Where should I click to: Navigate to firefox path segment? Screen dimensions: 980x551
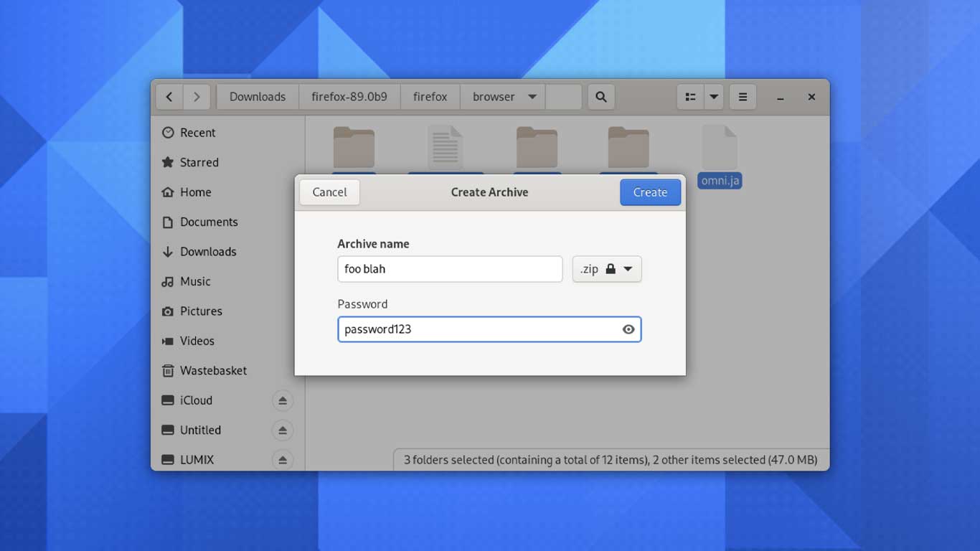pyautogui.click(x=430, y=97)
